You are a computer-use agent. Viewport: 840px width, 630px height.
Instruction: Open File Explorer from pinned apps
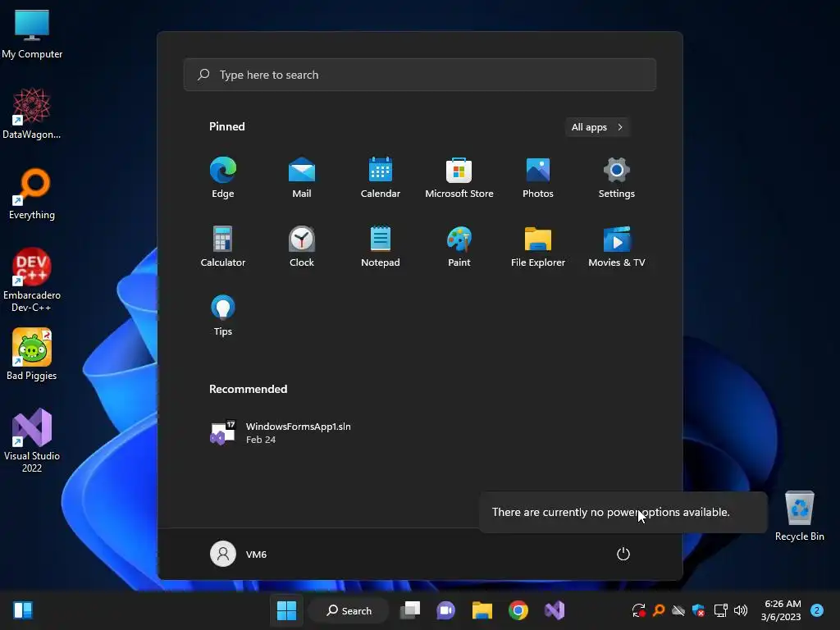[x=538, y=246]
